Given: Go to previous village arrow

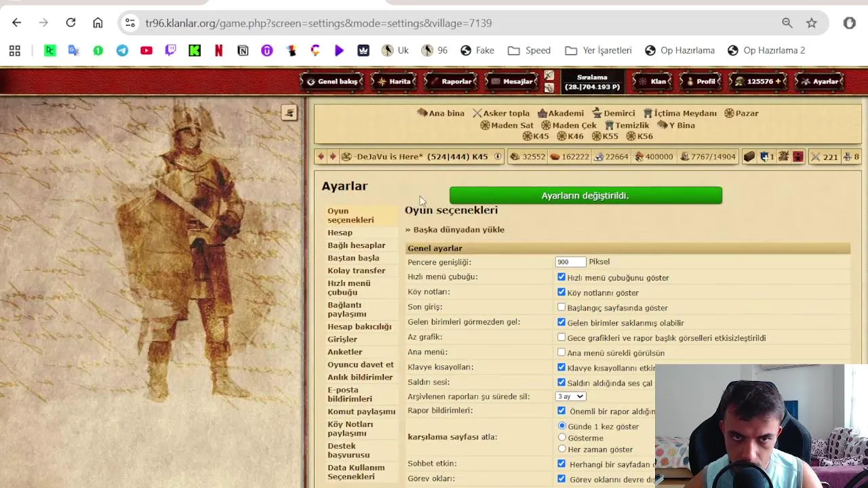Looking at the screenshot, I should click(x=321, y=157).
